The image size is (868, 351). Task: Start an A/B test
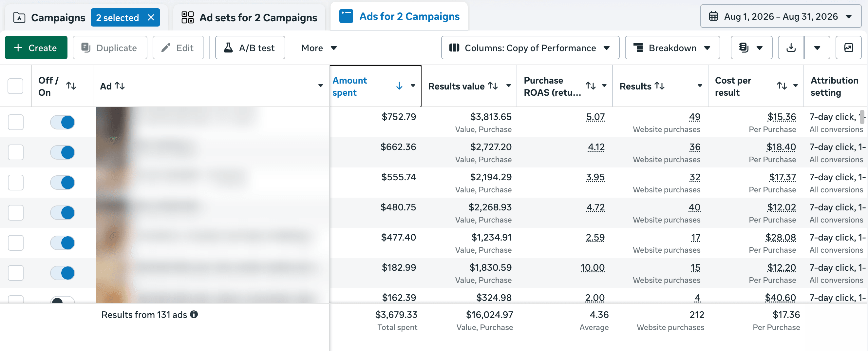250,48
